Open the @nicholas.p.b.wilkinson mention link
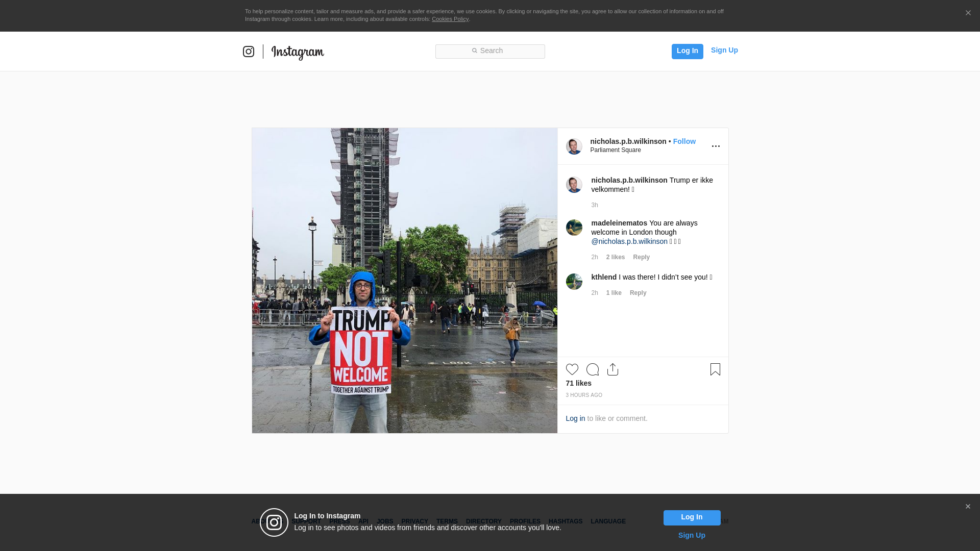The image size is (980, 551). (x=629, y=241)
